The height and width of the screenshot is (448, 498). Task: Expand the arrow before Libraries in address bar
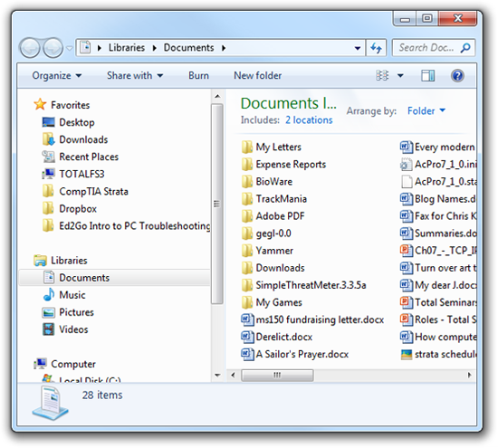tap(100, 48)
